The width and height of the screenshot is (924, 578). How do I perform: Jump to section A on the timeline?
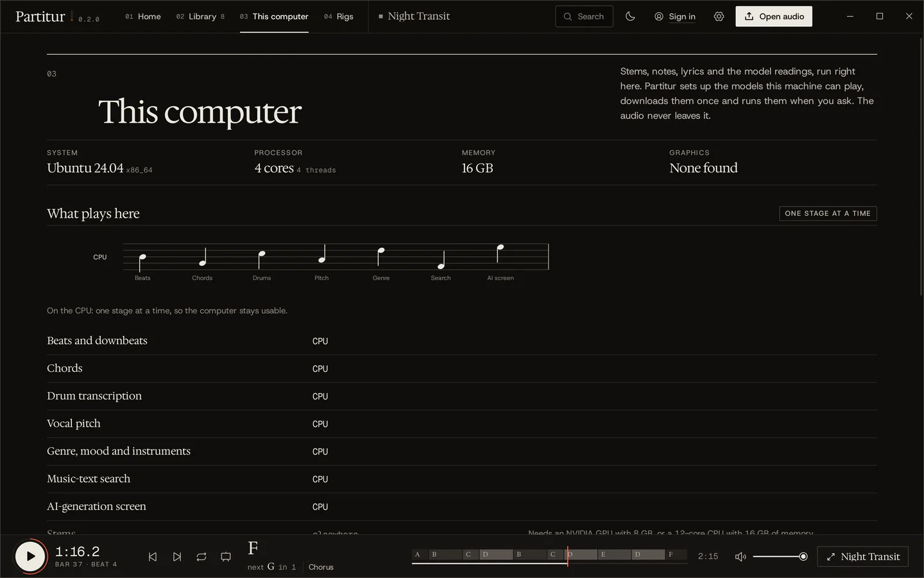420,554
